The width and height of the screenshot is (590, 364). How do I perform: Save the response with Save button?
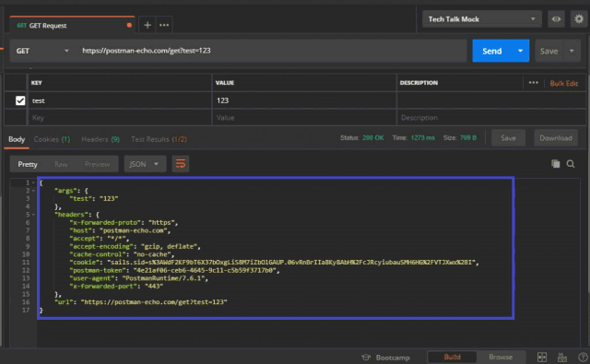pyautogui.click(x=508, y=138)
